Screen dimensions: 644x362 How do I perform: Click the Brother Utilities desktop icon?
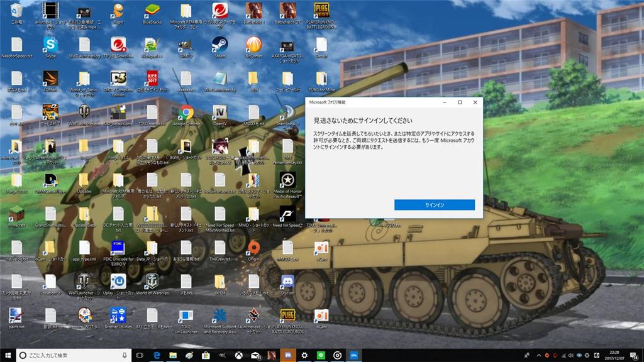[118, 319]
